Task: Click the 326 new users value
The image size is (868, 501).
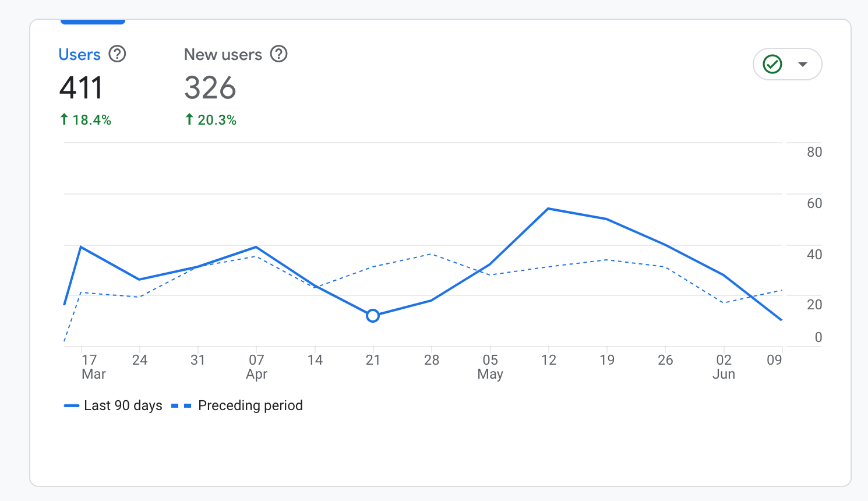Action: pyautogui.click(x=210, y=88)
